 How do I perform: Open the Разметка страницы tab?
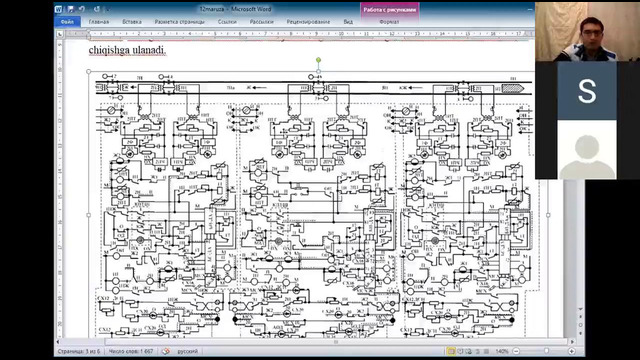tap(180, 22)
